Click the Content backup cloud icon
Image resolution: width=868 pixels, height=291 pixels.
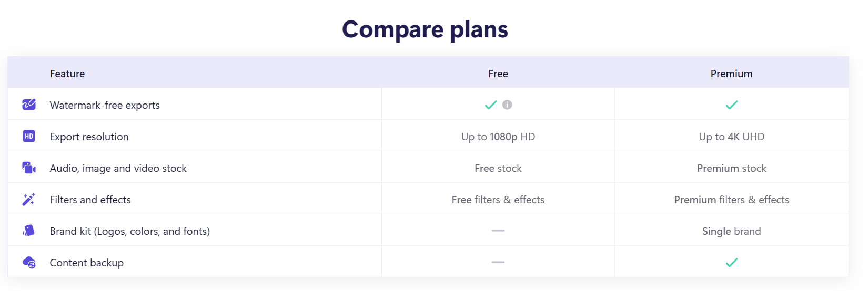29,262
